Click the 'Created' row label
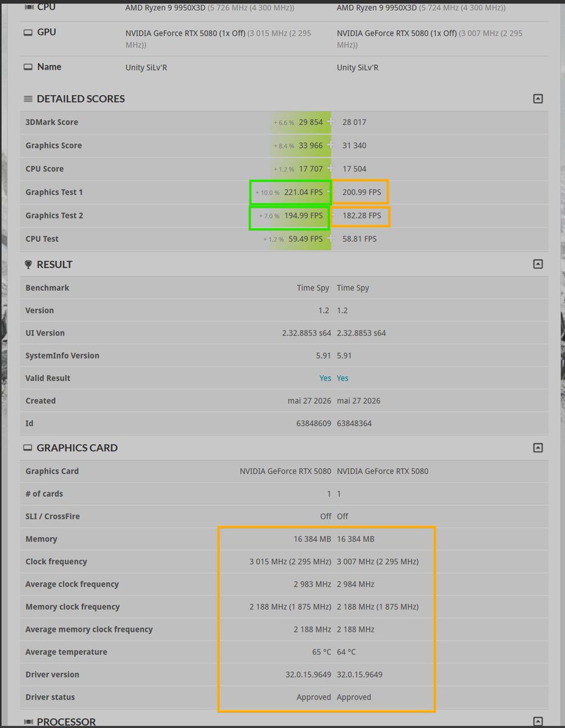565x728 pixels. [x=41, y=401]
